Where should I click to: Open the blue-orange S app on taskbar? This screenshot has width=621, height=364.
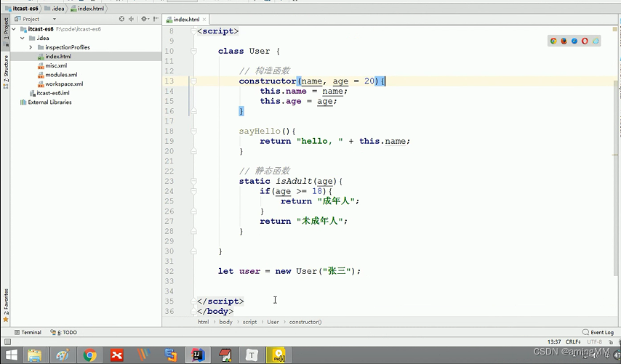tap(171, 355)
